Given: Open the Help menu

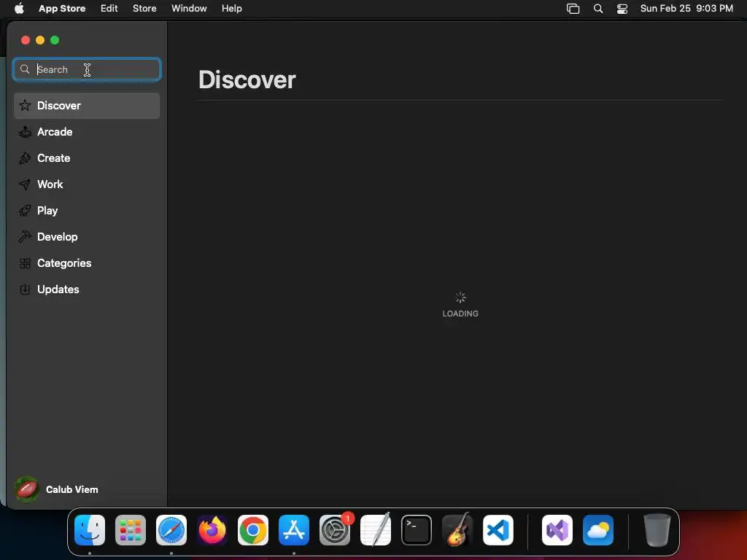Looking at the screenshot, I should coord(231,8).
